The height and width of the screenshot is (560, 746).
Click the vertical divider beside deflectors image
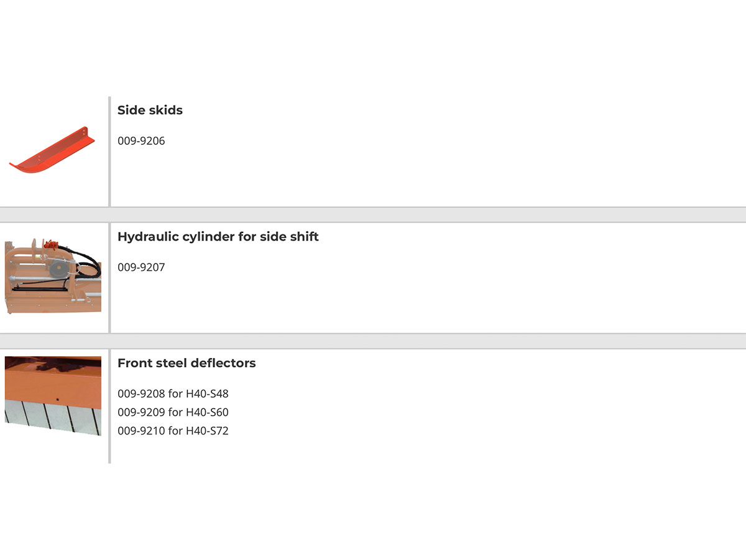tap(109, 406)
